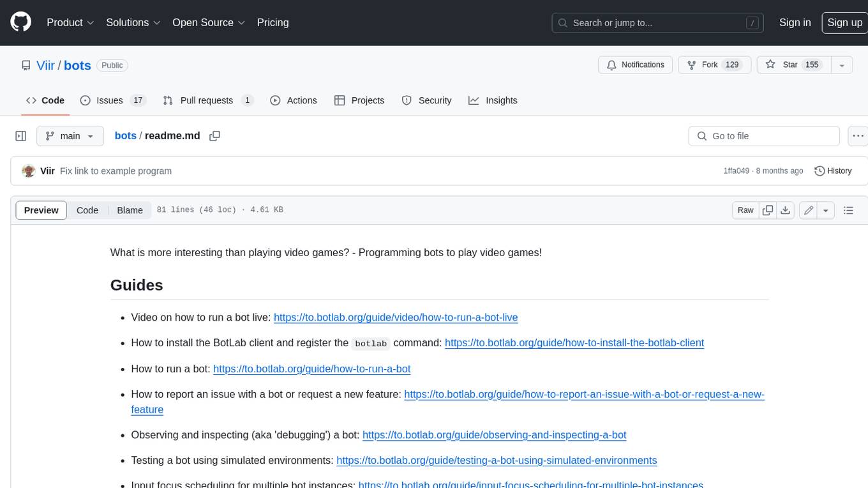Screen dimensions: 868x488
Task: Select the Preview view
Action: [x=41, y=210]
